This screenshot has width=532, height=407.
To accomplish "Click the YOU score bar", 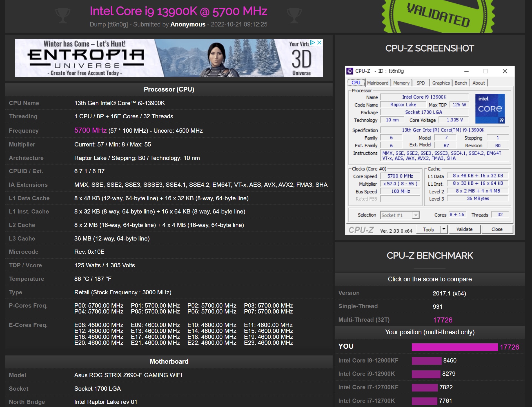I will click(455, 347).
